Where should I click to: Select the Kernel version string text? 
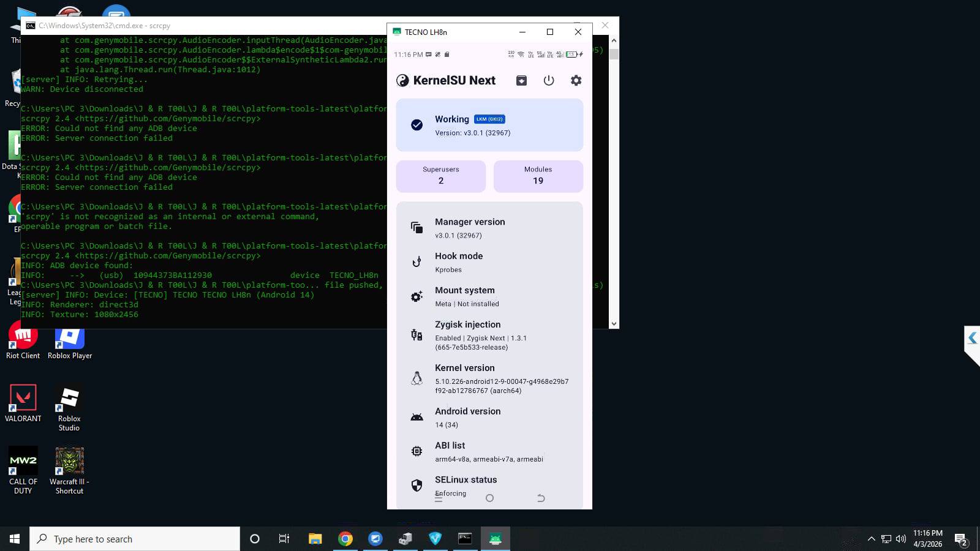[x=502, y=386]
